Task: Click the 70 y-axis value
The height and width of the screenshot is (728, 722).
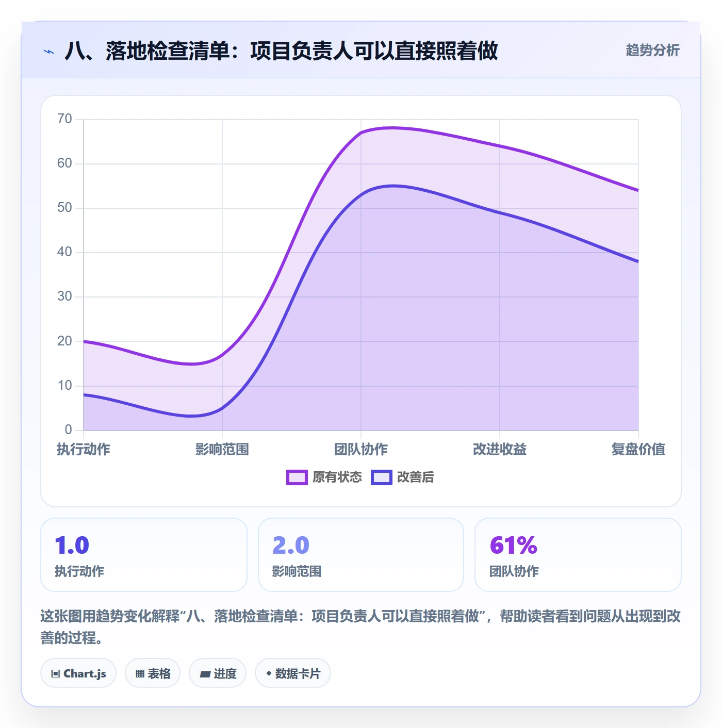Action: 65,119
